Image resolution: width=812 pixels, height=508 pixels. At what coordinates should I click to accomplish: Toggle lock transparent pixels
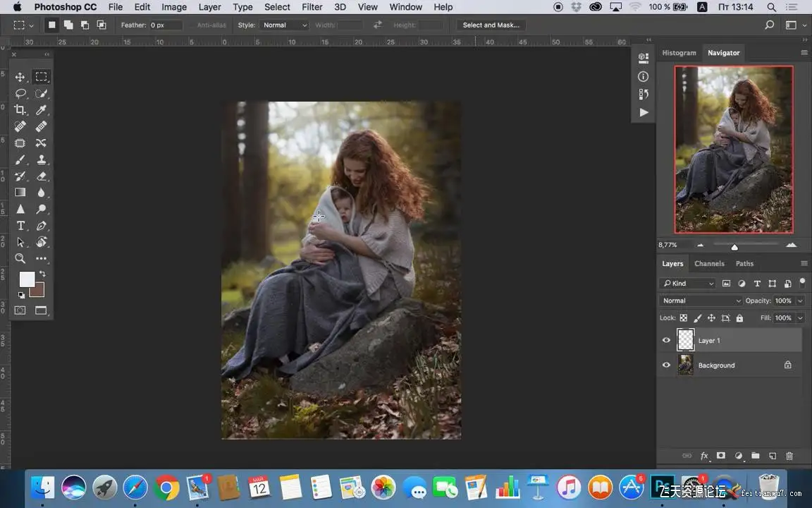point(683,318)
